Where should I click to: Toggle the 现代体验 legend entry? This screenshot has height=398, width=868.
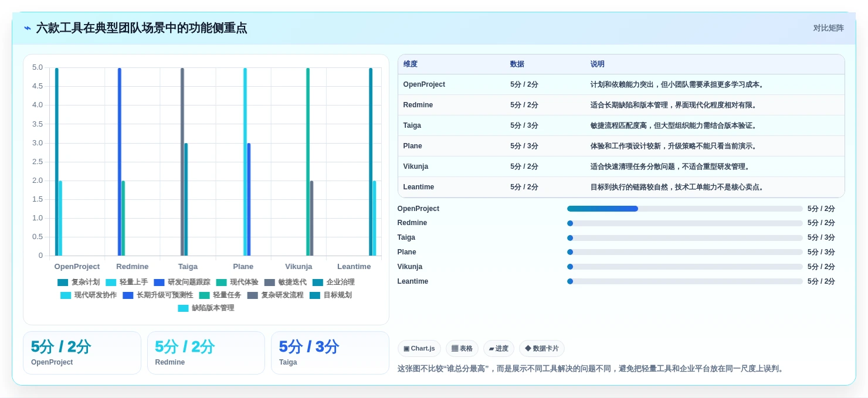[237, 282]
